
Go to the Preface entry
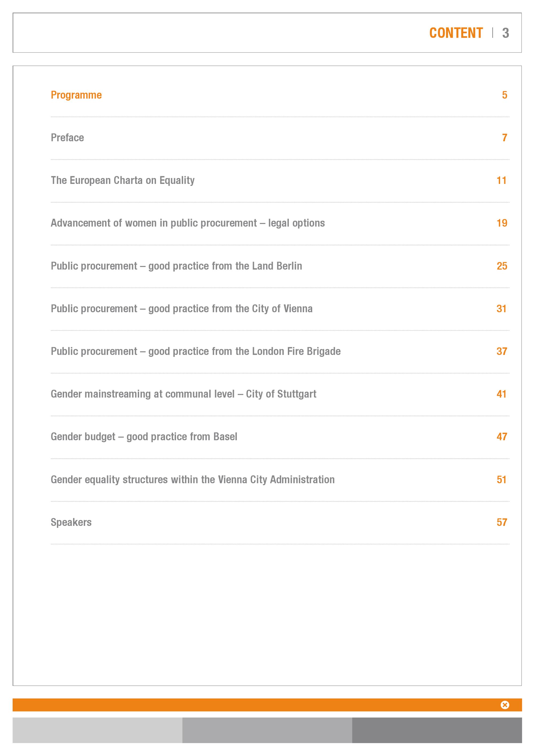point(67,138)
